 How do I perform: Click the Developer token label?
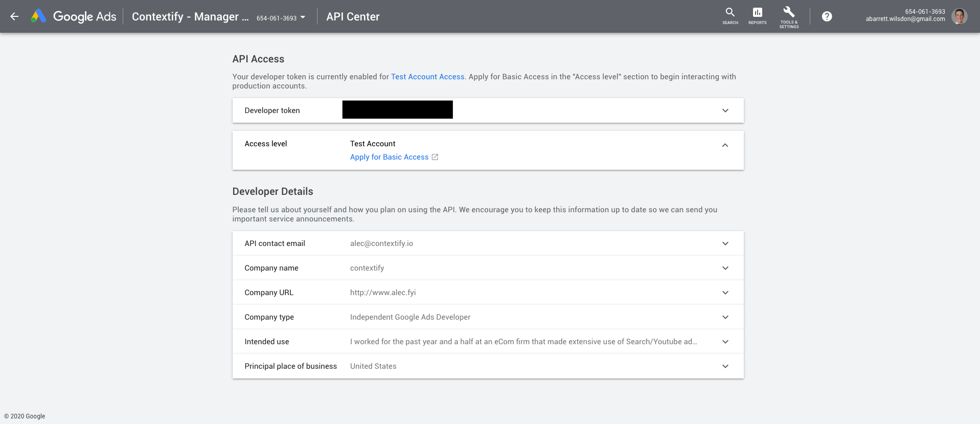click(272, 110)
